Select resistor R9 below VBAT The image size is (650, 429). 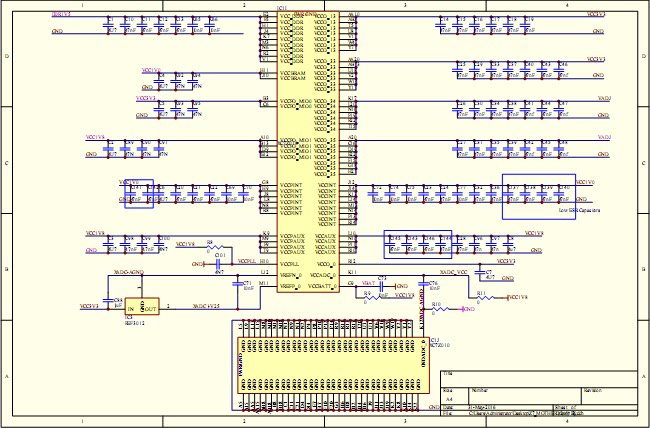click(x=371, y=297)
